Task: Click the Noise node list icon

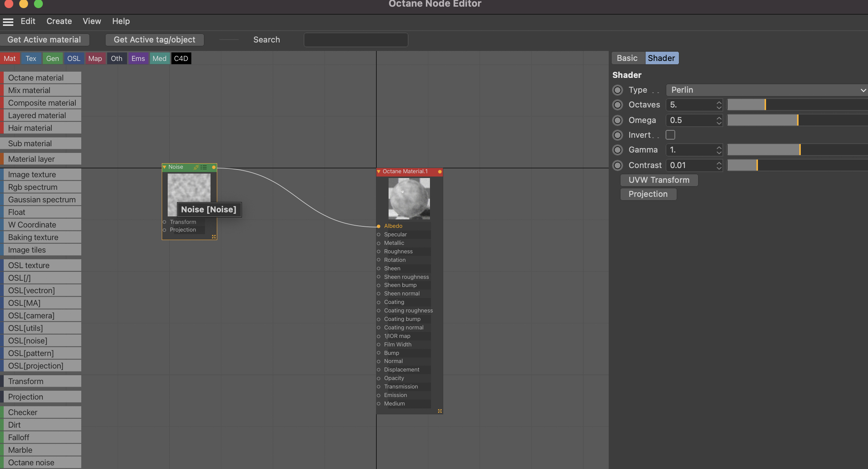Action: pyautogui.click(x=204, y=167)
